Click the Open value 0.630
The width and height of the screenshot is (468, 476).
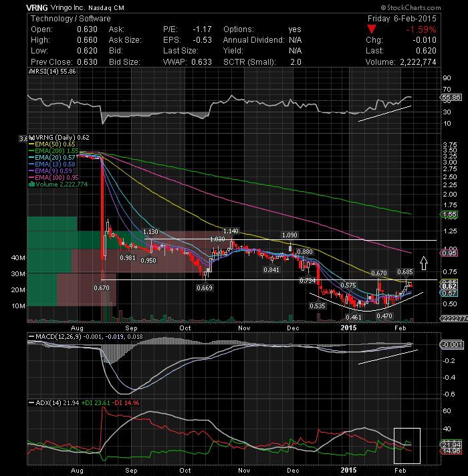tap(87, 29)
